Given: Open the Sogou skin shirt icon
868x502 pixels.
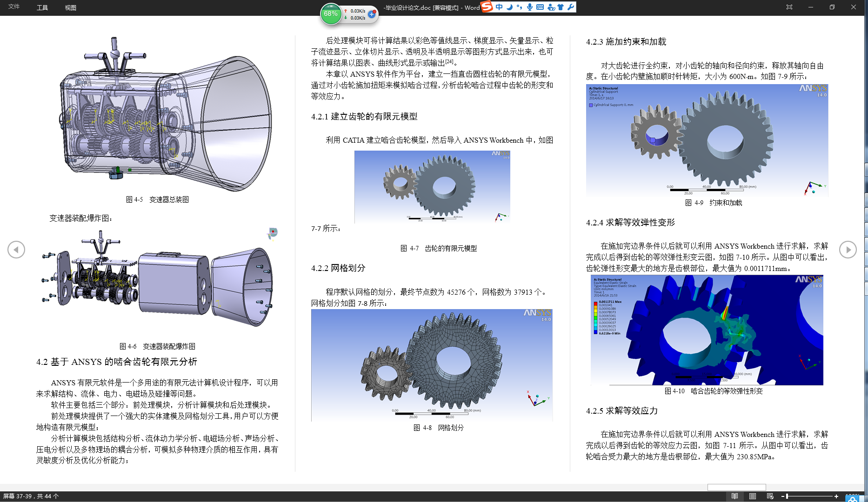Looking at the screenshot, I should [x=561, y=7].
